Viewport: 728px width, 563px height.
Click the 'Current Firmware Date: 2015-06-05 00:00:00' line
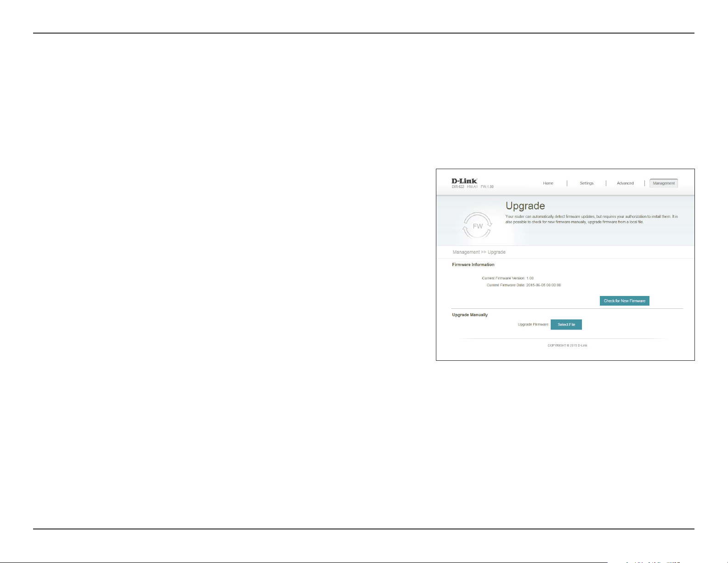coord(524,285)
